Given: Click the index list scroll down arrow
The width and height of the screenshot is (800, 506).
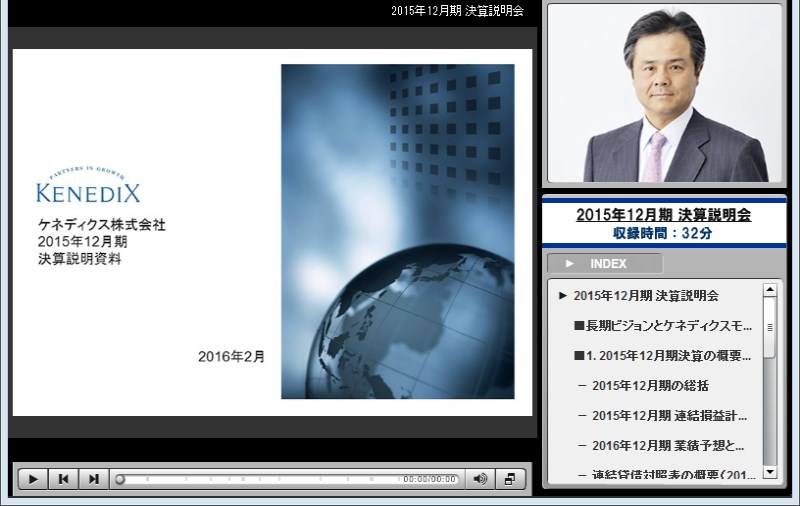Looking at the screenshot, I should [x=770, y=472].
